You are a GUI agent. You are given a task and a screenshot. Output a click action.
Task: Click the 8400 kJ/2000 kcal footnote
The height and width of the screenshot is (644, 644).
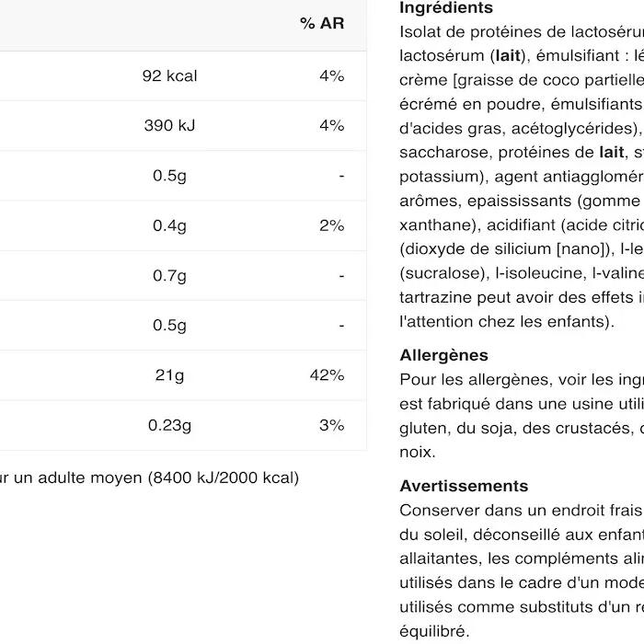(224, 477)
